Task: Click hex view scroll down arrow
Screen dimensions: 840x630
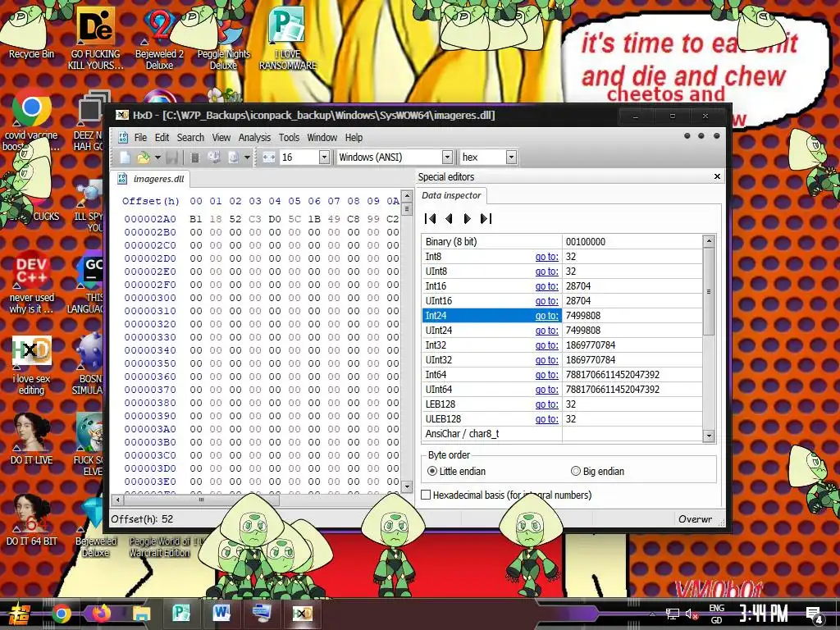Action: tap(407, 486)
